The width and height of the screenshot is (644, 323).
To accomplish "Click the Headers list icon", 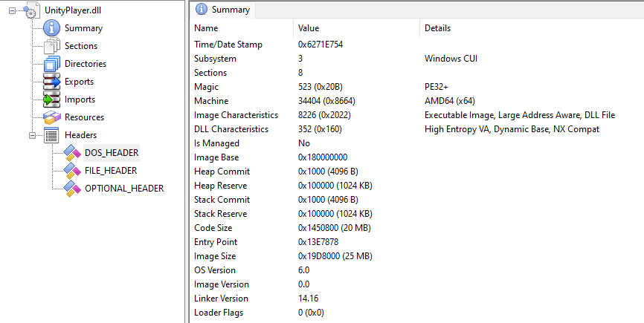I will click(52, 135).
